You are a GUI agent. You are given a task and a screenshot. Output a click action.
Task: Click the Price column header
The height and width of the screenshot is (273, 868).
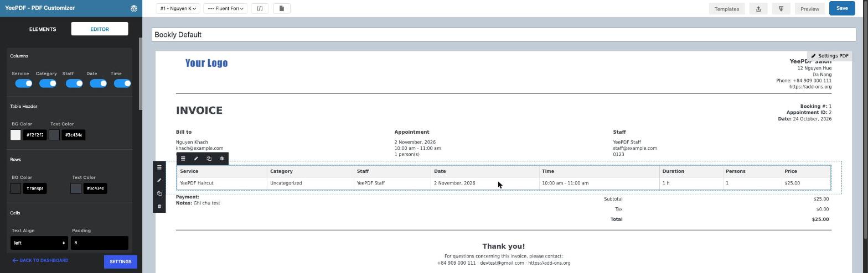pos(806,171)
